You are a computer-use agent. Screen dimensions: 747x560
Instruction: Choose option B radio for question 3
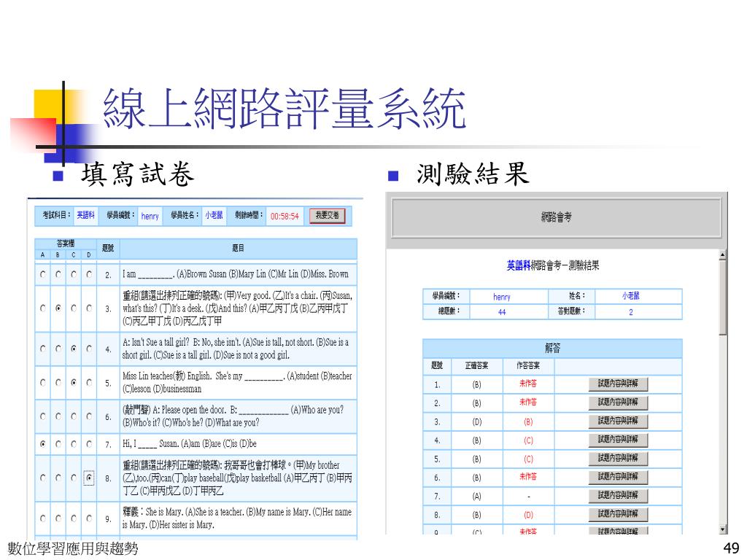point(58,308)
